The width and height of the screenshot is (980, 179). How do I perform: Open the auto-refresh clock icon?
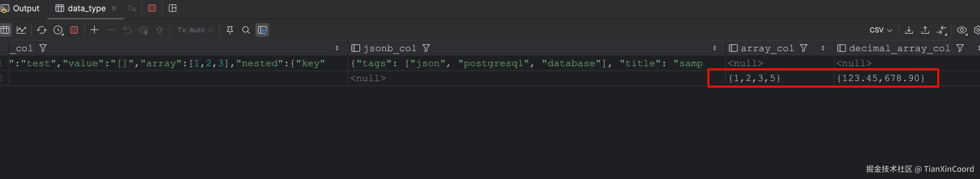(x=58, y=30)
